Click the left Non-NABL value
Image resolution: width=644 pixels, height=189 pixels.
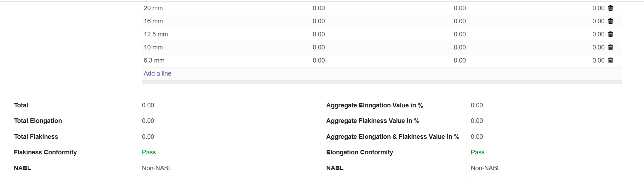tap(157, 168)
